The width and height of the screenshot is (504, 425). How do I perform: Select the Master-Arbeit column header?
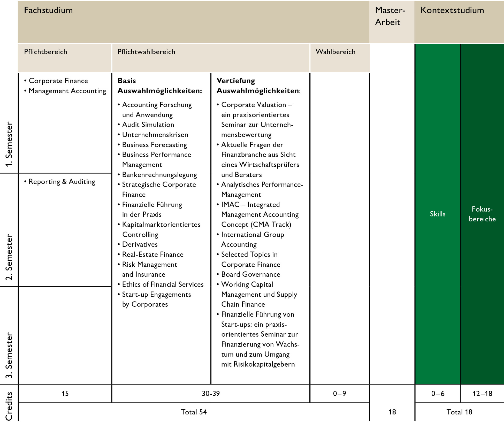click(390, 16)
